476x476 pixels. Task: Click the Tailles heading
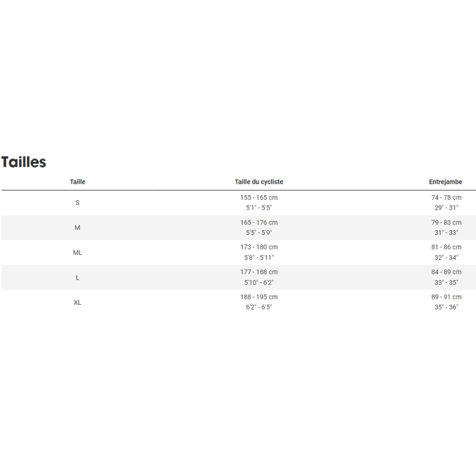(24, 162)
